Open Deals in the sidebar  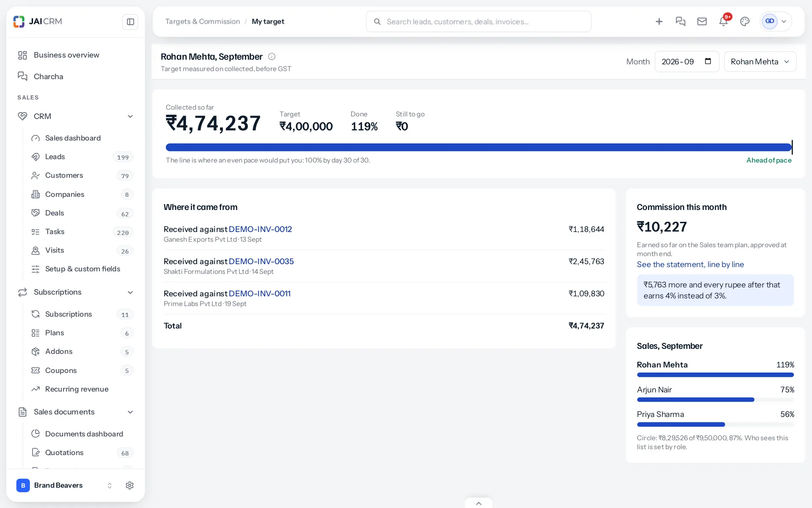pos(82,213)
